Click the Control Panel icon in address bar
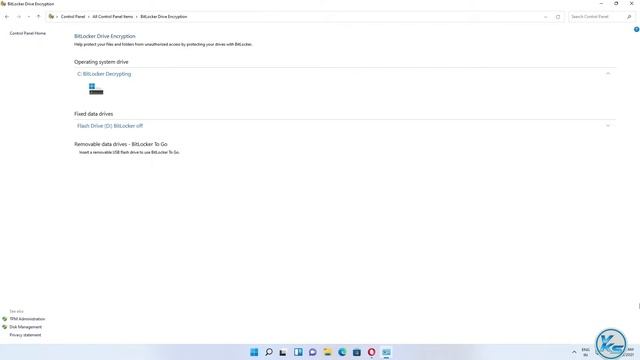640x360 pixels. pyautogui.click(x=51, y=17)
